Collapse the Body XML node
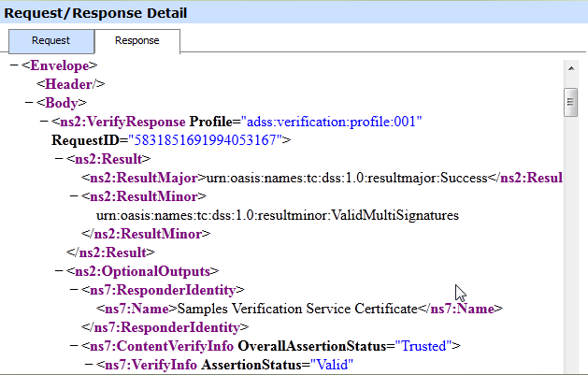Viewport: 588px width, 375px height. (x=29, y=103)
